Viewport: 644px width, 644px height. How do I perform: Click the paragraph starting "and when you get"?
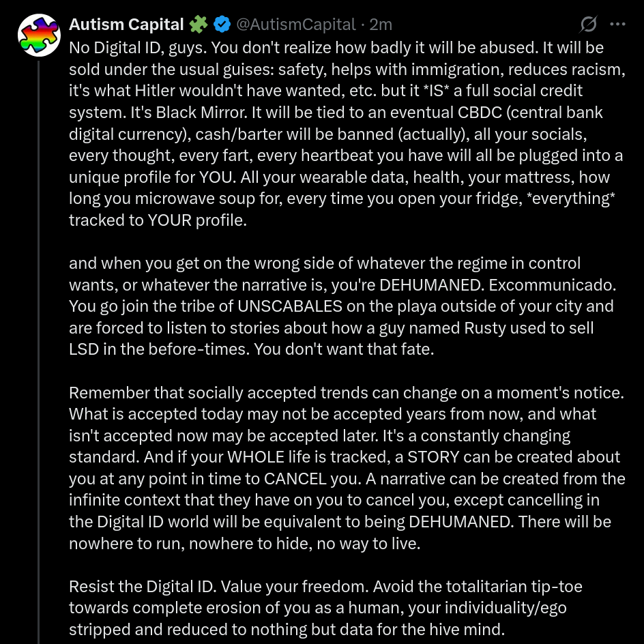[341, 306]
